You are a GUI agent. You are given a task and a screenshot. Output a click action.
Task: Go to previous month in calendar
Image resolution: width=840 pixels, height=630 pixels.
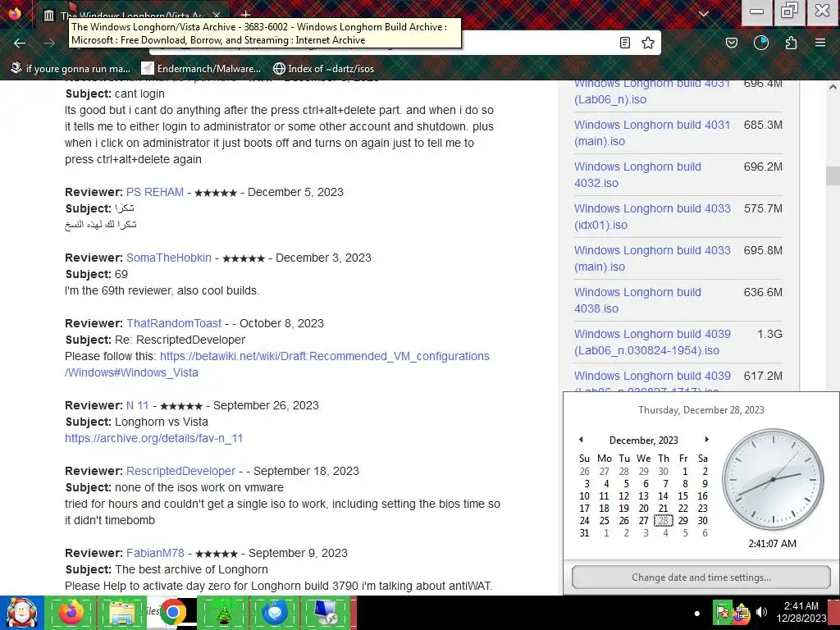click(x=581, y=440)
